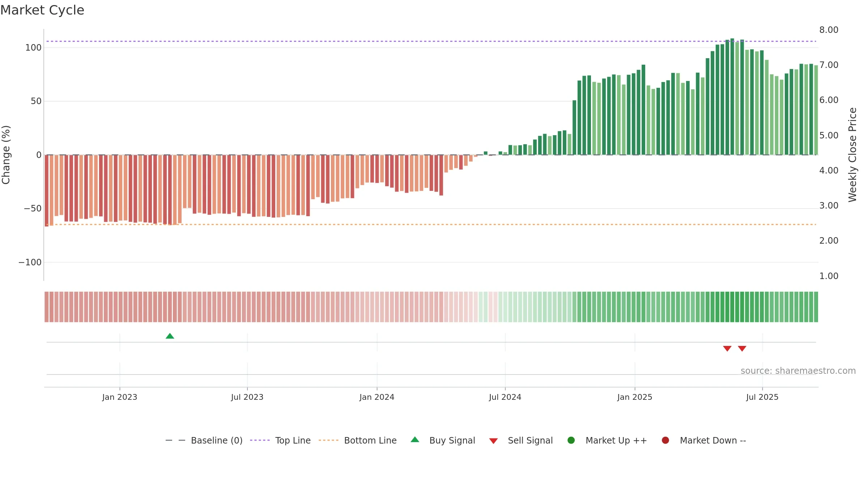Click the Jul 2024 axis label
The image size is (868, 488).
pos(505,397)
